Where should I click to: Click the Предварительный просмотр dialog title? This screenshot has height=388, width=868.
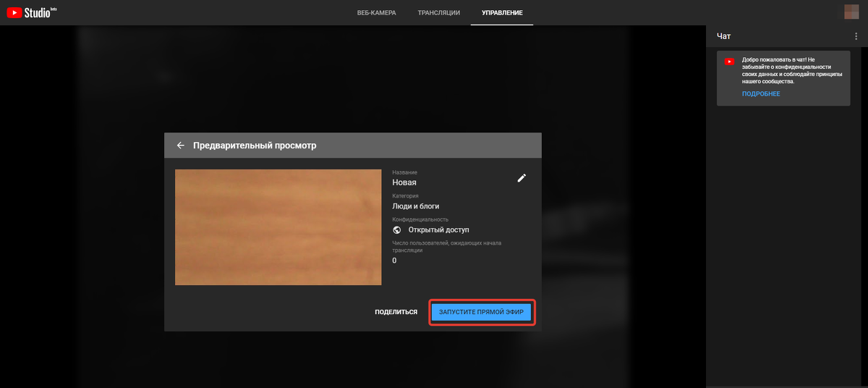(x=255, y=145)
